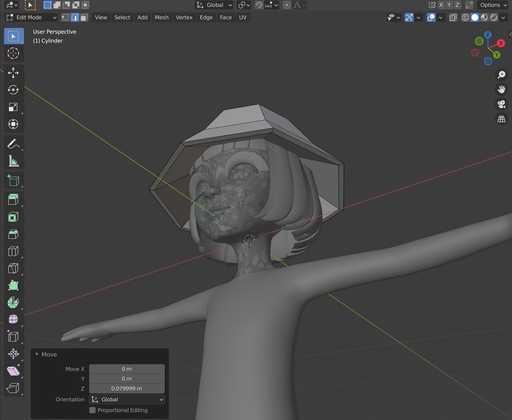Select the Move tool
Screen dimensions: 512x420
click(14, 73)
